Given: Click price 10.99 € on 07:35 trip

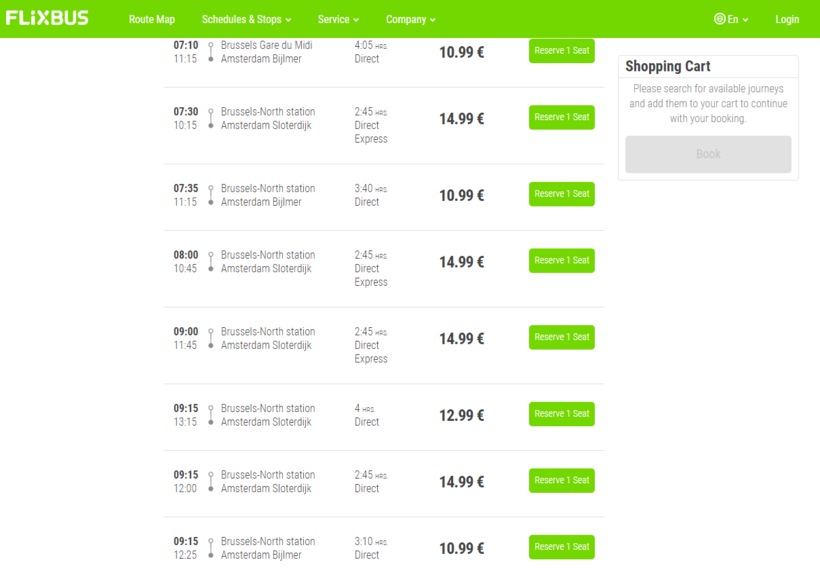Looking at the screenshot, I should 462,196.
